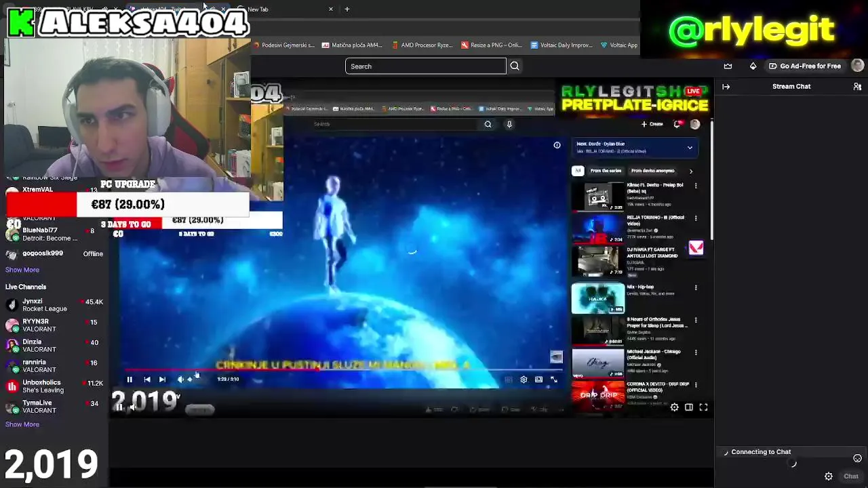Image resolution: width=868 pixels, height=488 pixels.
Task: Activate YouTube voice search microphone
Action: (x=509, y=124)
